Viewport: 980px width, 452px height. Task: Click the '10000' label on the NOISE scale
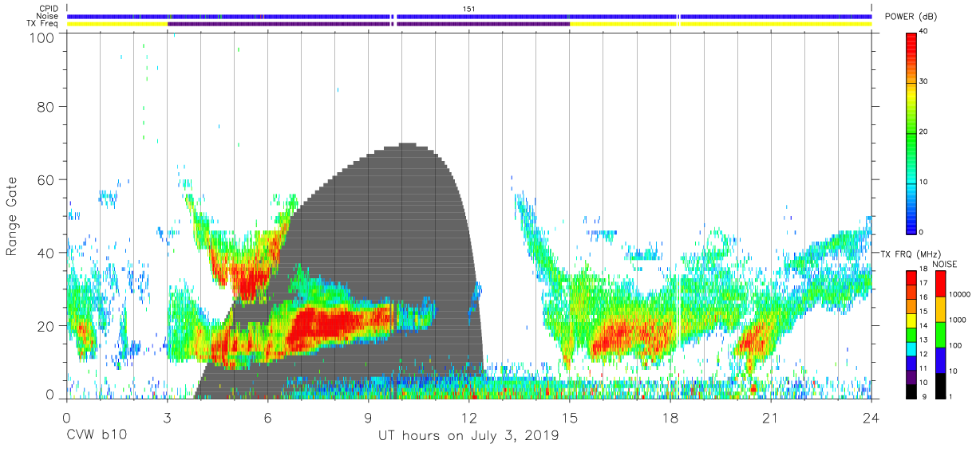(958, 294)
